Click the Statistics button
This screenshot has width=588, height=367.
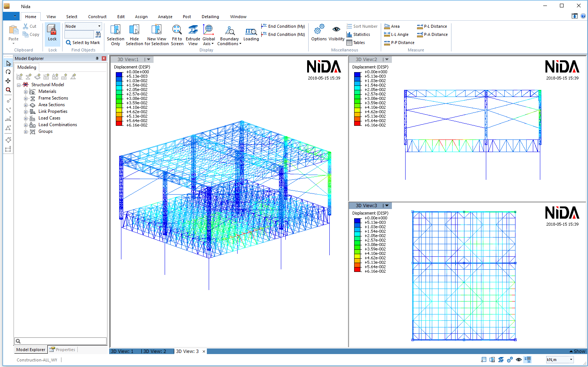click(x=358, y=34)
